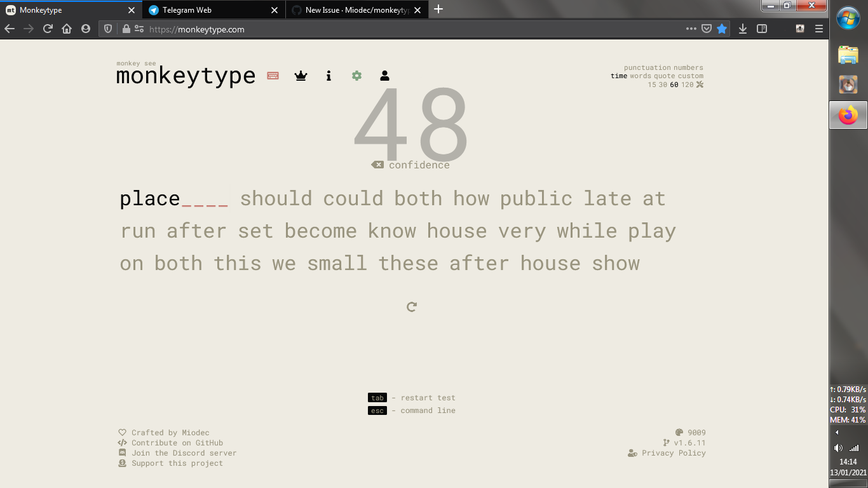Open the account profile icon
Viewport: 868px width, 488px height.
384,76
